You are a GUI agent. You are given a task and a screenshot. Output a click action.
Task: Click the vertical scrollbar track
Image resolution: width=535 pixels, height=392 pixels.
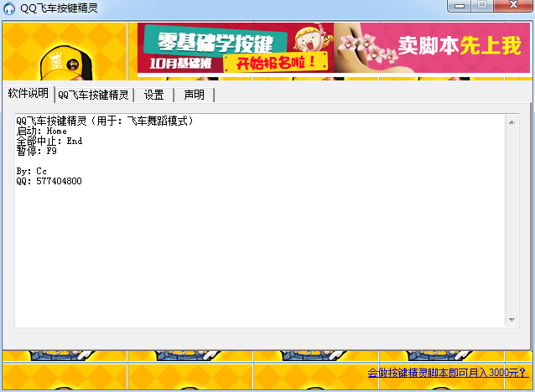(512, 221)
